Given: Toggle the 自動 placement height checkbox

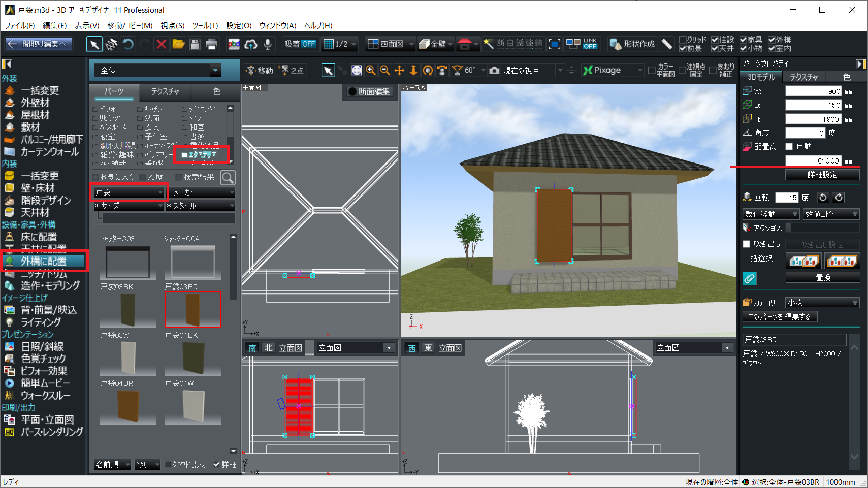Looking at the screenshot, I should coord(789,147).
